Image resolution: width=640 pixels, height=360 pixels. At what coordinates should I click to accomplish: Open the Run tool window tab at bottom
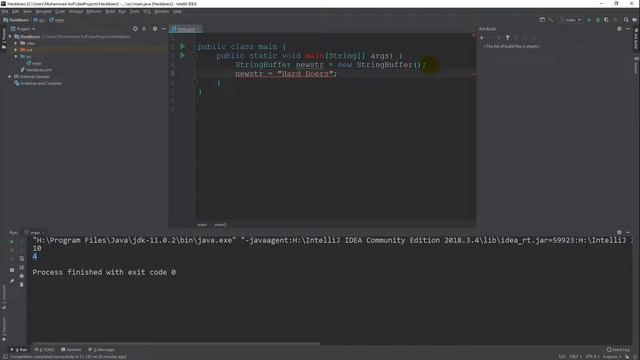click(x=19, y=350)
